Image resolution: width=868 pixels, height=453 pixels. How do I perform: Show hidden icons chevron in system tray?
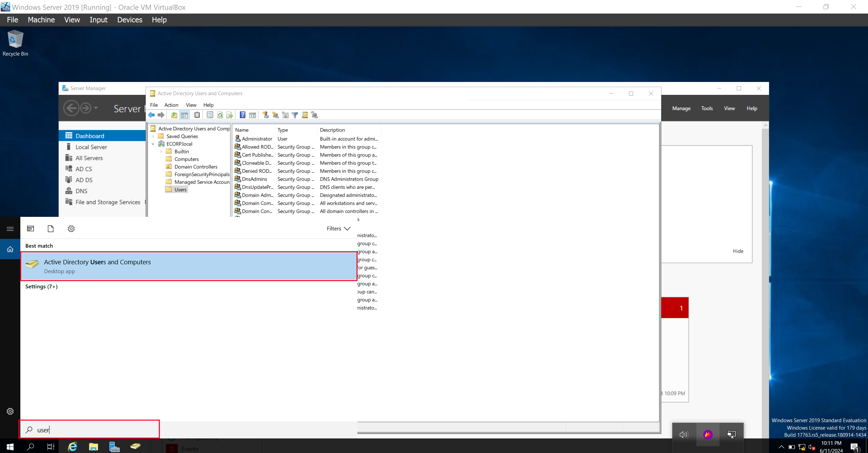tap(782, 447)
